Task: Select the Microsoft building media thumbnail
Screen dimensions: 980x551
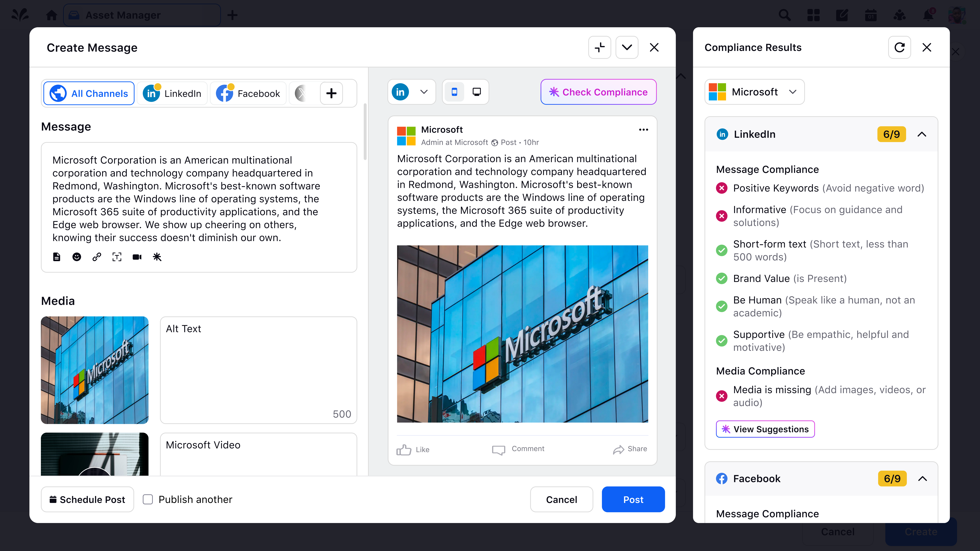Action: click(95, 370)
